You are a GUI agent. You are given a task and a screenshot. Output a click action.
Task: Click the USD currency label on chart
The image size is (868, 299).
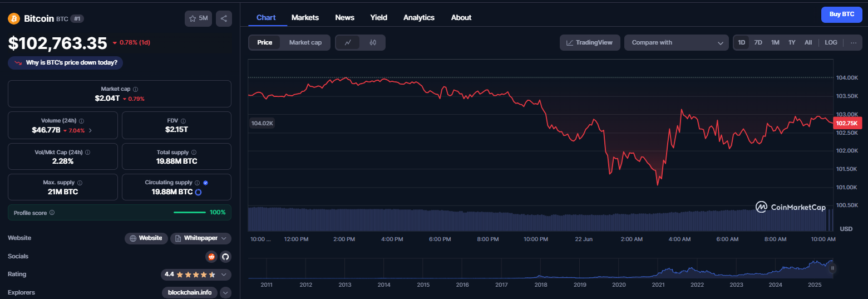click(846, 229)
